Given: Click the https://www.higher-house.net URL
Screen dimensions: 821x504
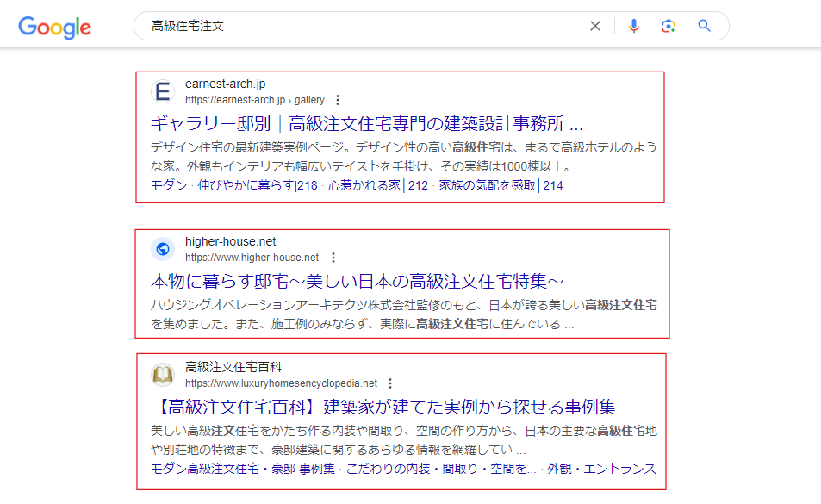Looking at the screenshot, I should (x=252, y=258).
